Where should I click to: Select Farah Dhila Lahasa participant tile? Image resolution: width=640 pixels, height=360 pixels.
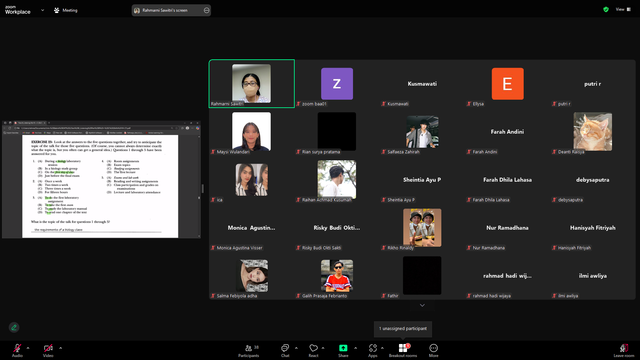coord(508,180)
